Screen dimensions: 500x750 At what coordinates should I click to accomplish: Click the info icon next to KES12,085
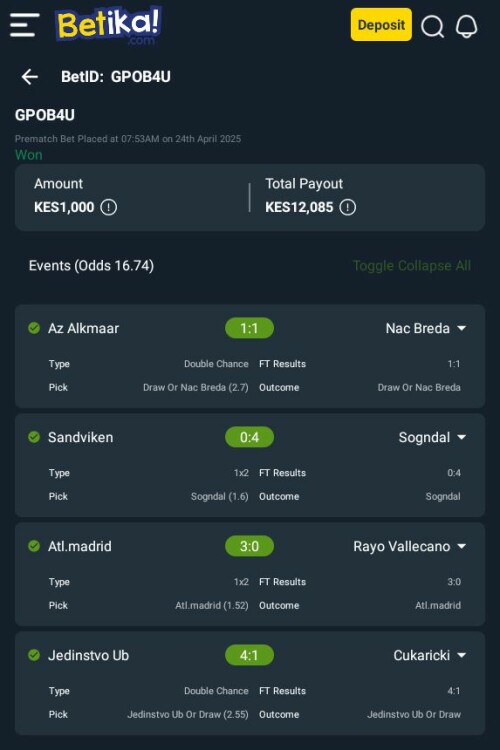pos(347,207)
